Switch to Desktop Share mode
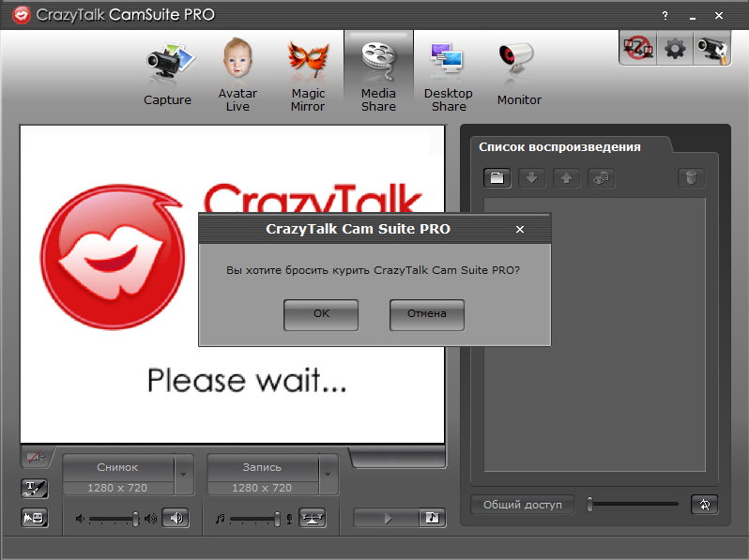The height and width of the screenshot is (560, 749). (448, 74)
